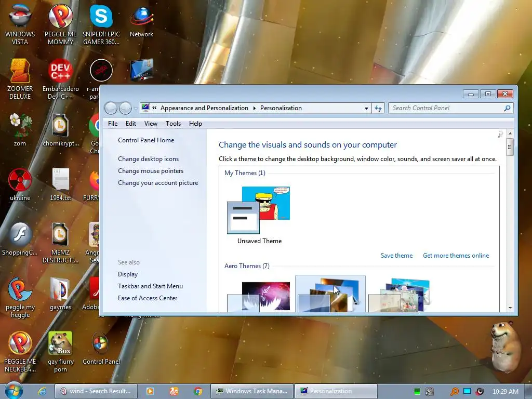Open the ukraine radiation desktop icon
This screenshot has height=399, width=532.
coord(20,184)
